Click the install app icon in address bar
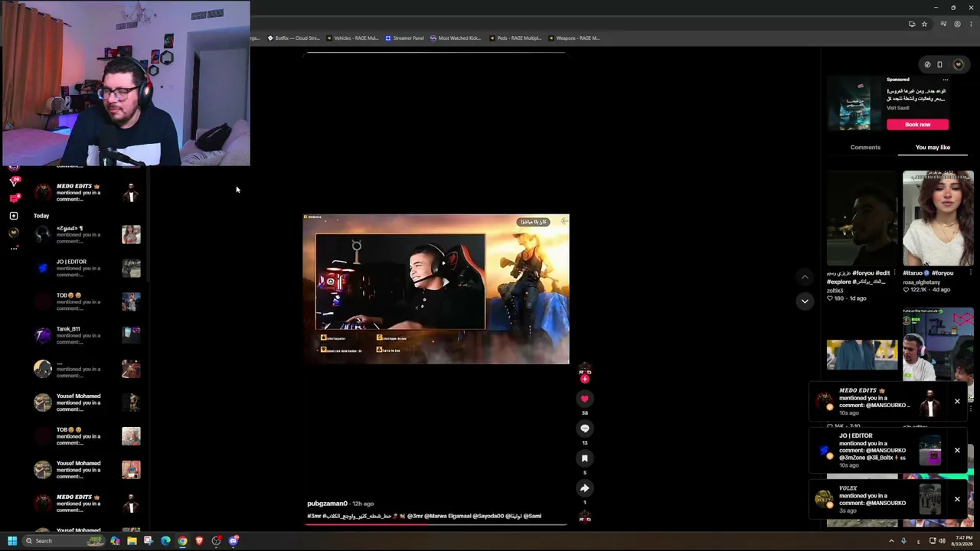 [912, 24]
